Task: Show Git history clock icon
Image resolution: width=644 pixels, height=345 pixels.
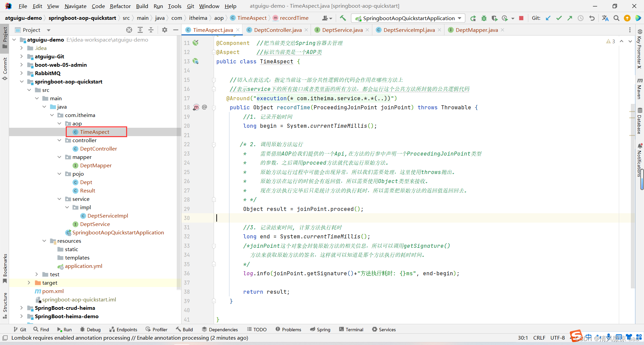Action: coord(581,18)
